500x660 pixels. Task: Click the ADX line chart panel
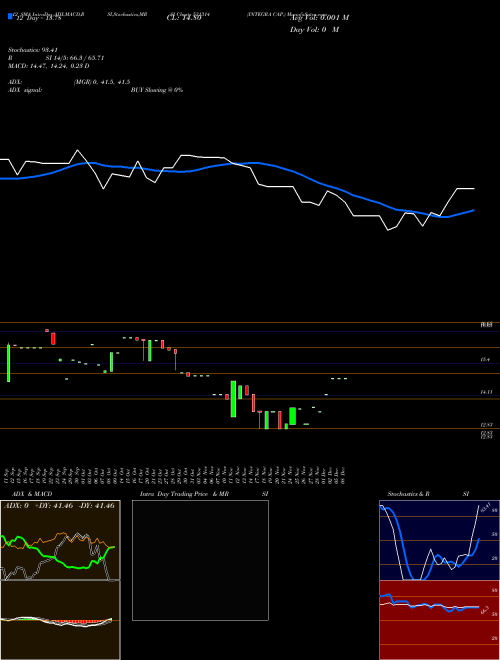coord(60,540)
